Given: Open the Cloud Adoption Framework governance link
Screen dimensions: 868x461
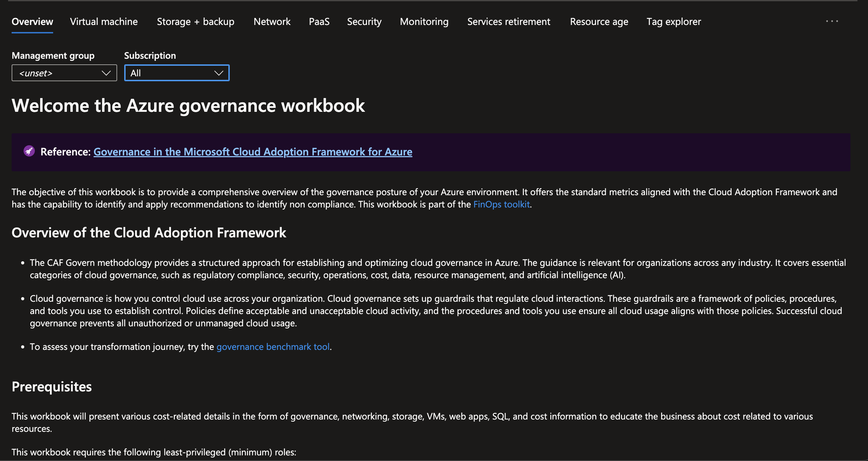Looking at the screenshot, I should 253,152.
